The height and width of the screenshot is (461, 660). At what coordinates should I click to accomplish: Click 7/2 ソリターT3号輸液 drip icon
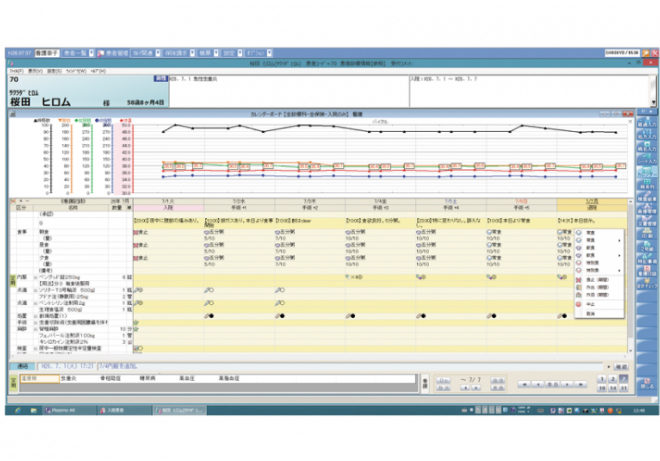point(209,290)
